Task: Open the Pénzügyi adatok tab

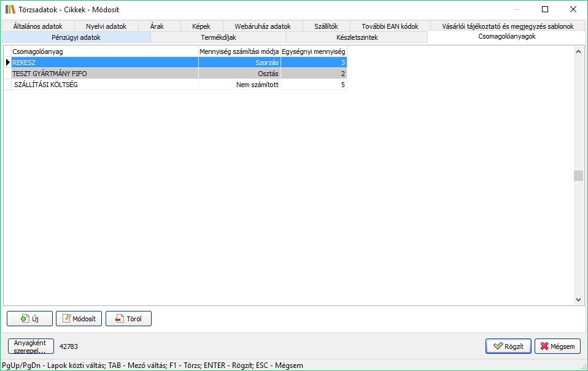Action: pos(76,37)
